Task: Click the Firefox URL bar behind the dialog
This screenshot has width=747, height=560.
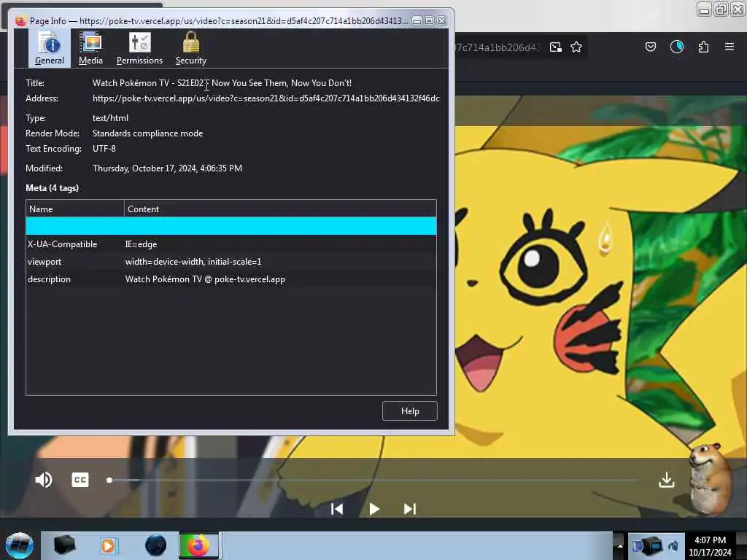Action: click(498, 47)
